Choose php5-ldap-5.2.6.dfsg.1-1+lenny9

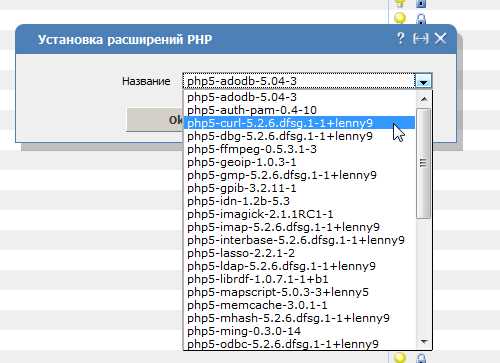point(299,266)
